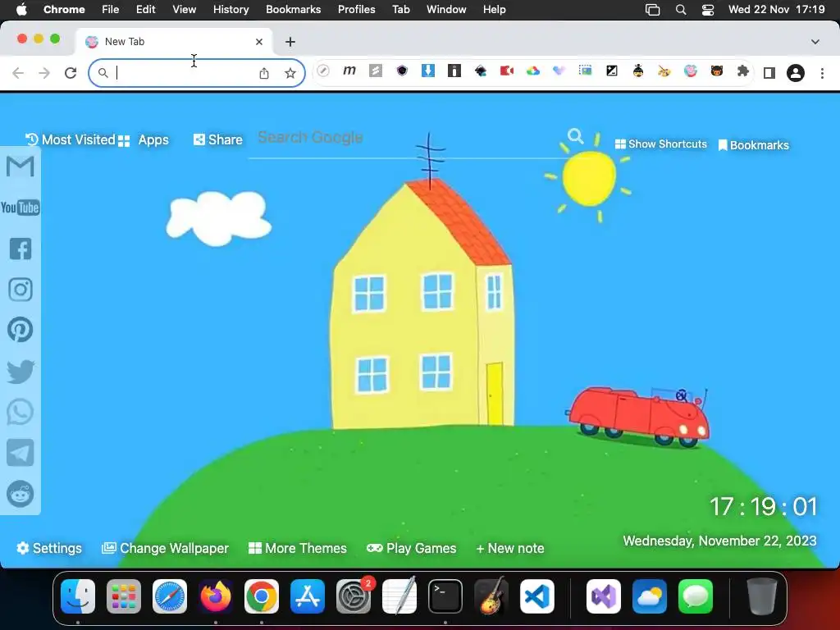Open Visual Studio Code from the Dock
This screenshot has width=840, height=630.
point(537,596)
